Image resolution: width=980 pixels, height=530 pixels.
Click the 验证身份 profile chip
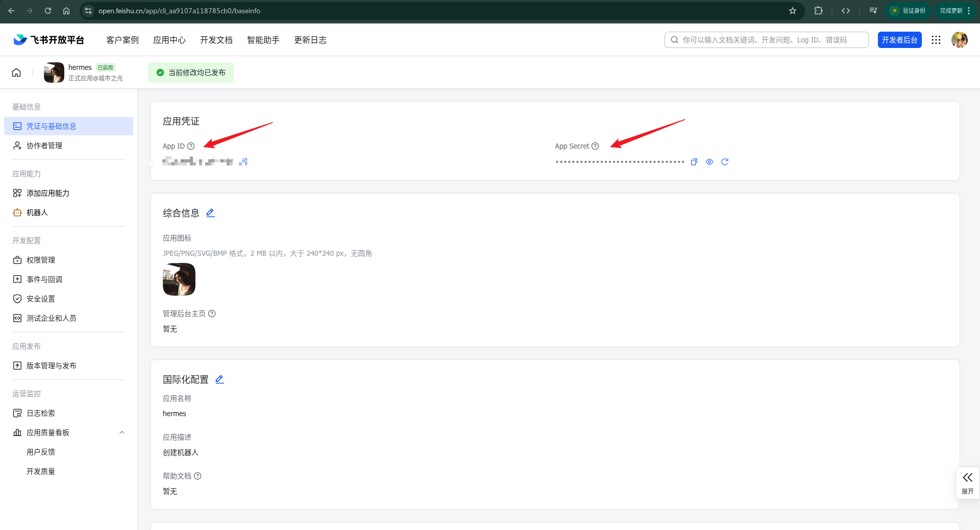(x=909, y=11)
